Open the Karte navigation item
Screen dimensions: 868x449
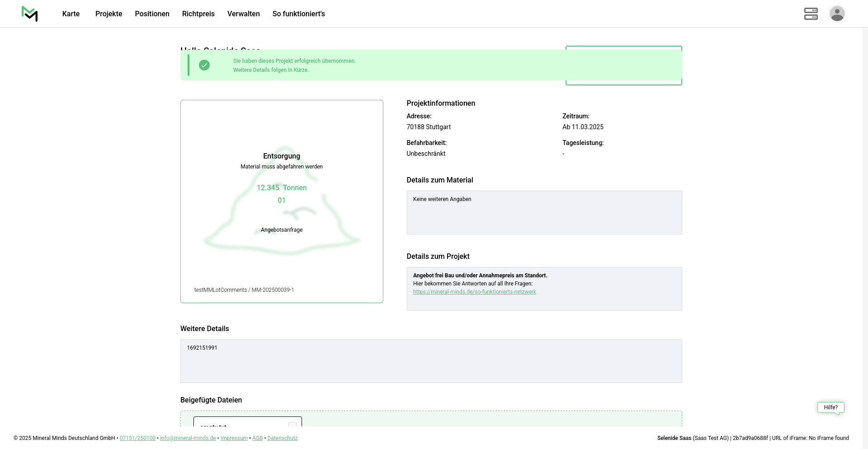click(71, 14)
